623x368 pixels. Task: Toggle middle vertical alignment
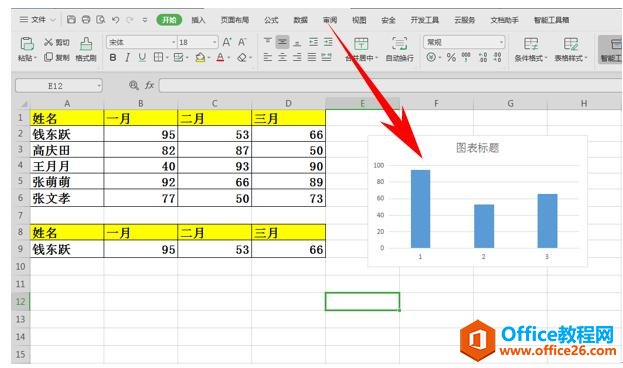point(282,41)
